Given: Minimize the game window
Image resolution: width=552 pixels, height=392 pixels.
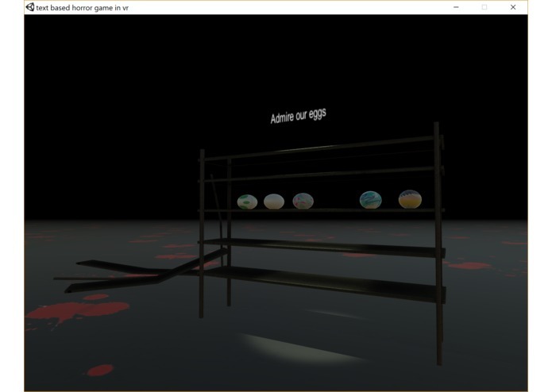Looking at the screenshot, I should [x=456, y=7].
